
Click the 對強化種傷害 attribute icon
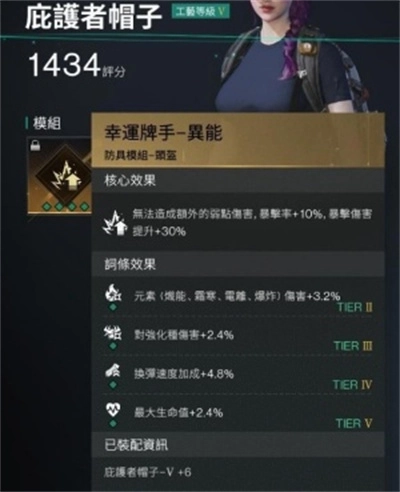pyautogui.click(x=113, y=332)
